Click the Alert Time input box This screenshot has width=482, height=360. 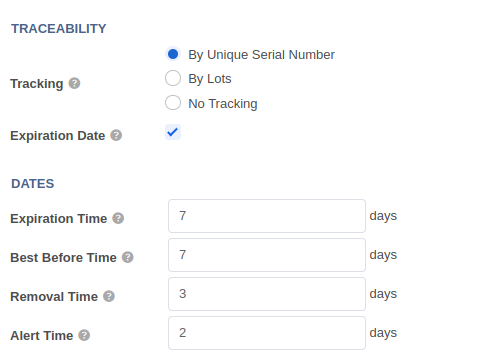coord(267,333)
